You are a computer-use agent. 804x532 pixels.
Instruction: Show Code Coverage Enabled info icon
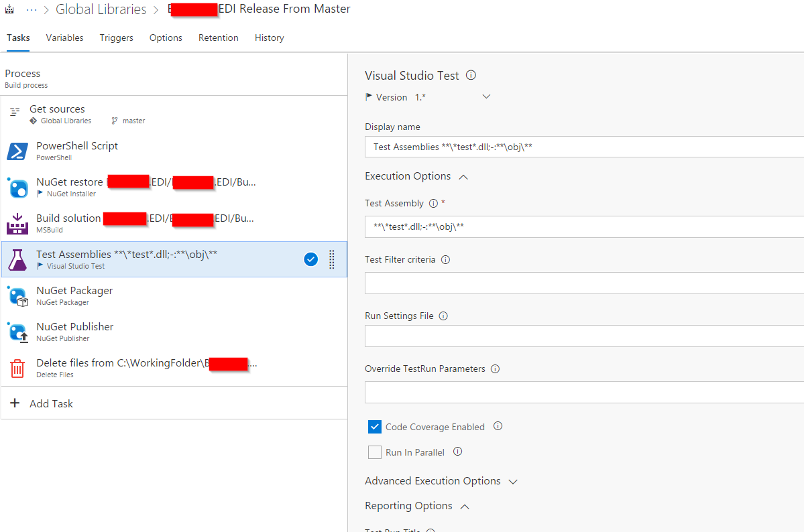point(498,426)
